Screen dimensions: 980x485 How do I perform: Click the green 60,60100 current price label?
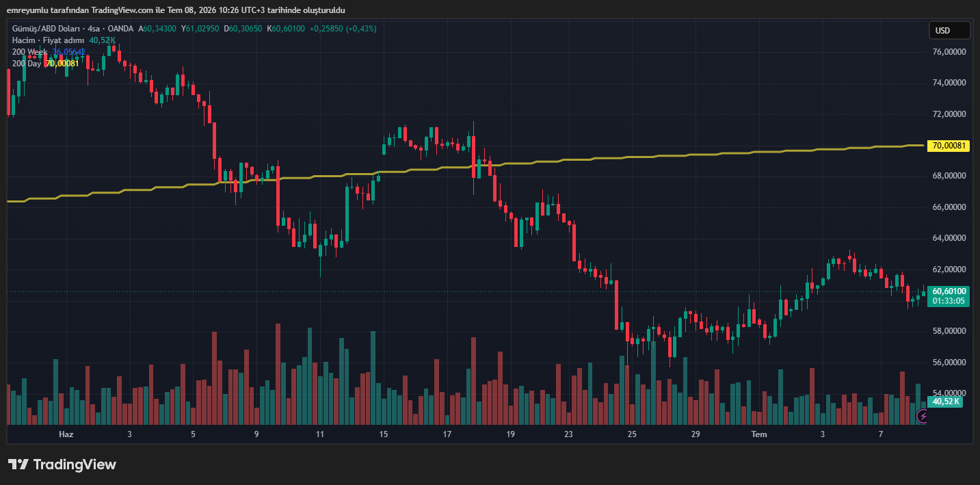point(948,291)
